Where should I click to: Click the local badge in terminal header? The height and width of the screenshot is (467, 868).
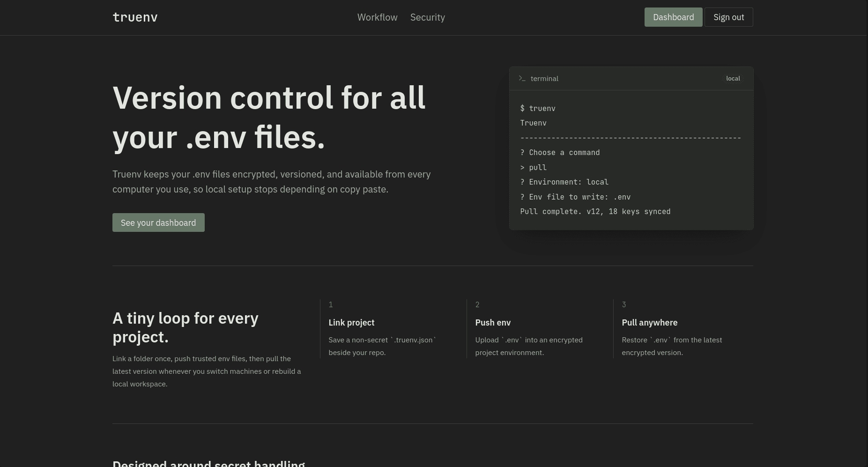click(x=733, y=78)
